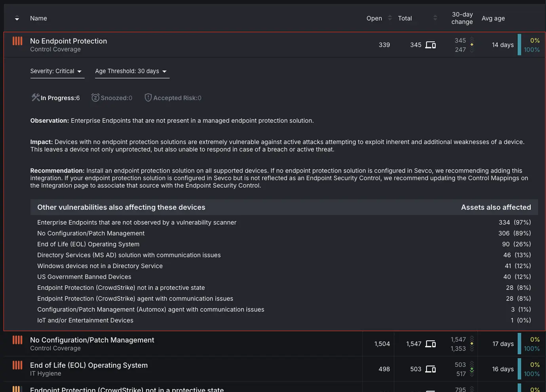Click the No Endpoint Protection severity bars icon
The image size is (546, 392).
pyautogui.click(x=17, y=41)
